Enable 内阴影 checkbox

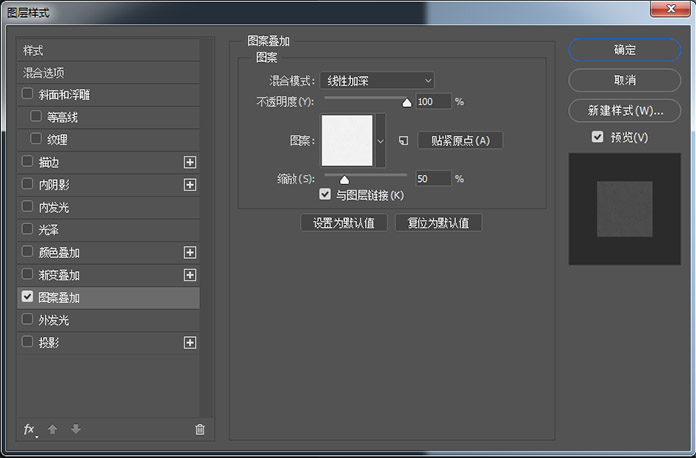(28, 184)
